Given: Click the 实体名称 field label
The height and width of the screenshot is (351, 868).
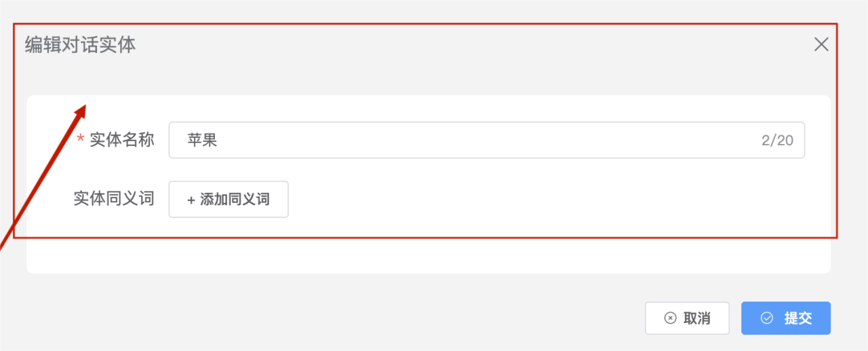Looking at the screenshot, I should (x=122, y=141).
